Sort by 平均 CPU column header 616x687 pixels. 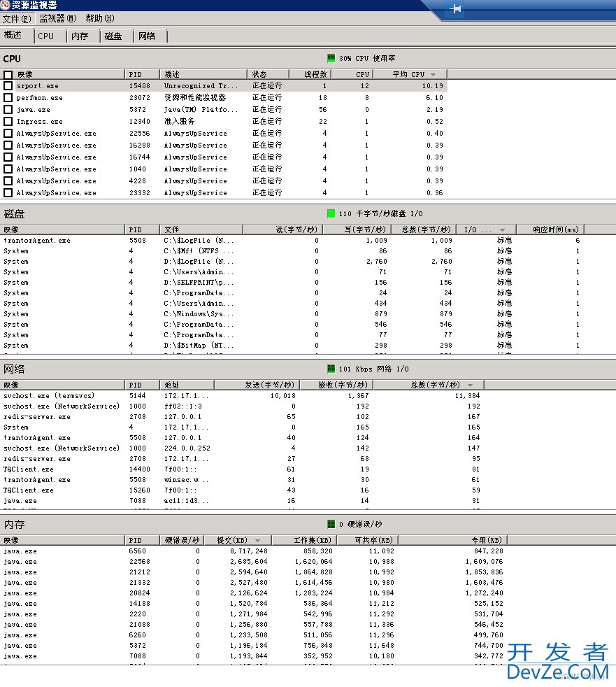[x=410, y=74]
